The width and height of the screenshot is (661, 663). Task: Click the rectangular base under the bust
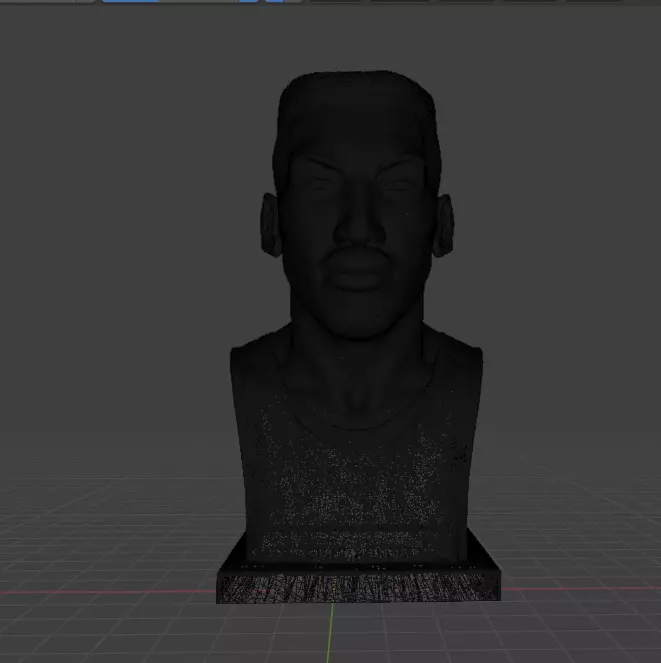pyautogui.click(x=359, y=585)
